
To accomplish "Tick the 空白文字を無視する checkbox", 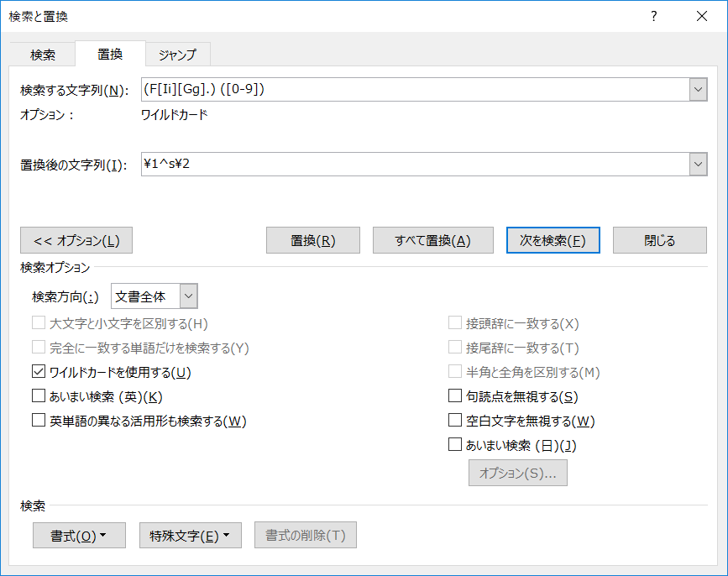I will pos(455,421).
